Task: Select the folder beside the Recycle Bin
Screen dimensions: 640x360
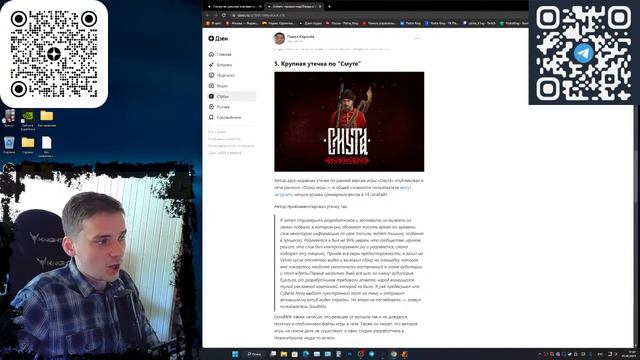Action: tap(28, 145)
